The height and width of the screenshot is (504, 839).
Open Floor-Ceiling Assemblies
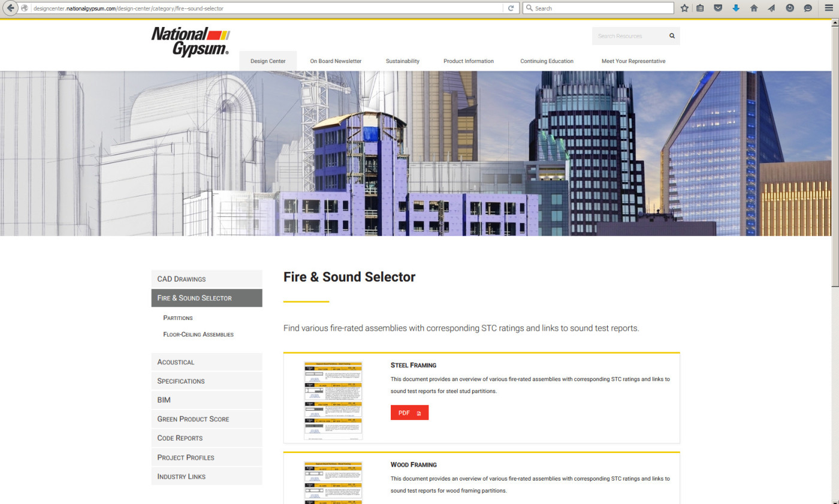198,334
